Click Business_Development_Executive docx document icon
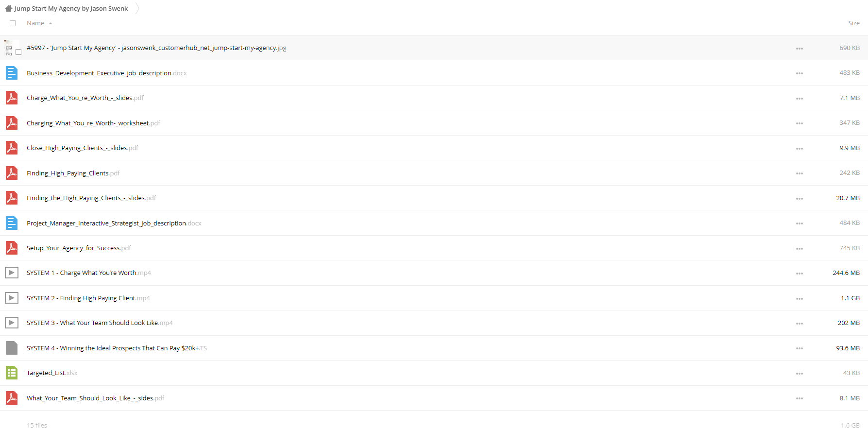 (12, 73)
